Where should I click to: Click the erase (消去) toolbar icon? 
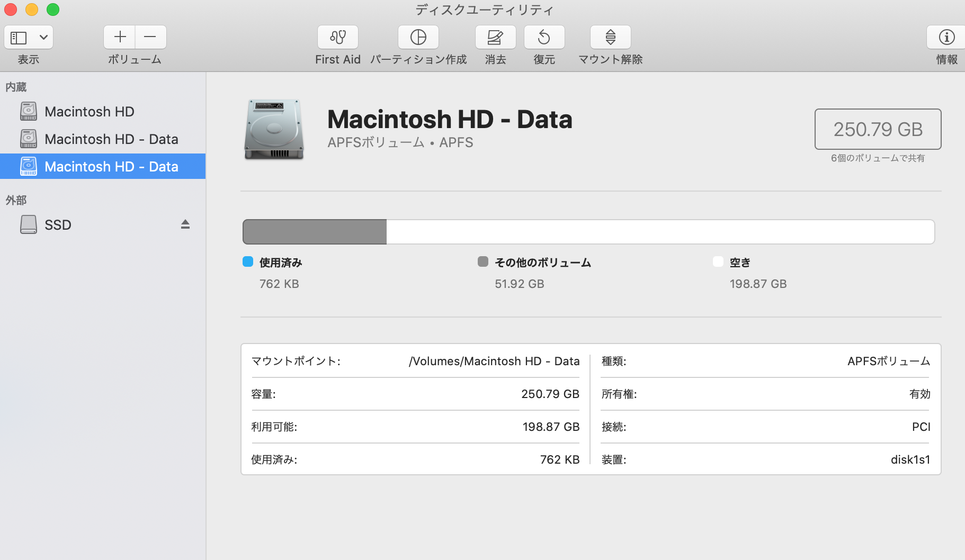point(496,37)
